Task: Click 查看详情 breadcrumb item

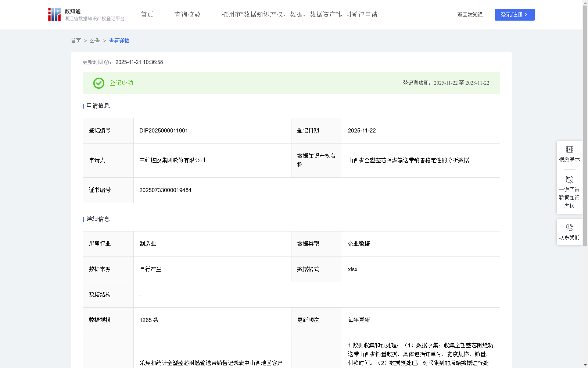Action: pyautogui.click(x=119, y=41)
